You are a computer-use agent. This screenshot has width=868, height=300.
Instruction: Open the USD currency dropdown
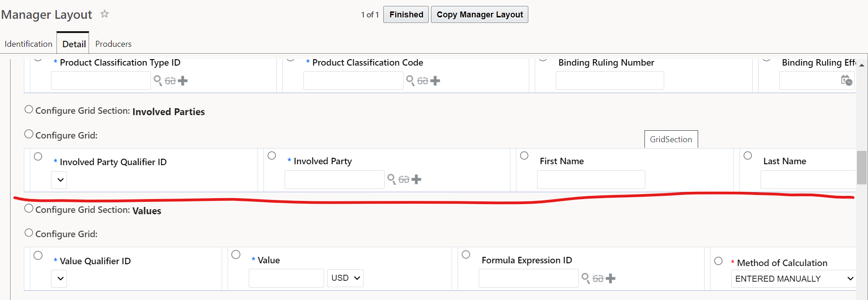(345, 278)
